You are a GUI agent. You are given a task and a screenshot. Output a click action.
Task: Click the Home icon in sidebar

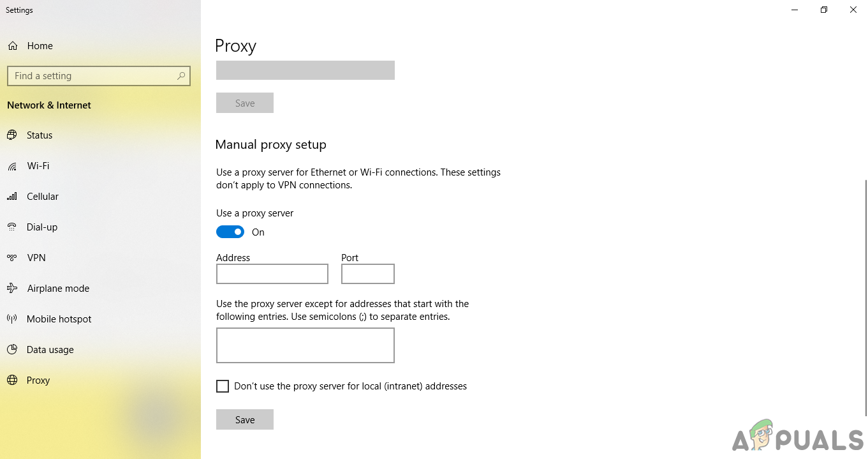[x=13, y=46]
